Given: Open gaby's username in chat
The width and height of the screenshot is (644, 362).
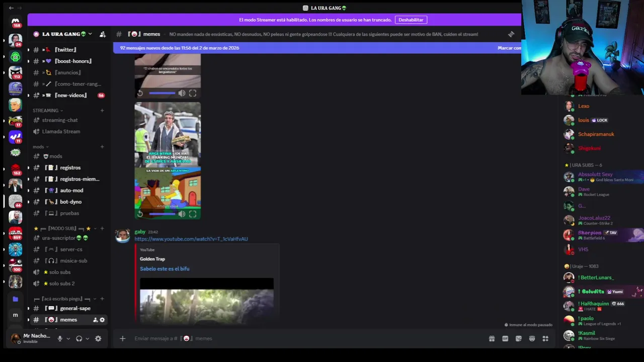Looking at the screenshot, I should [140, 232].
